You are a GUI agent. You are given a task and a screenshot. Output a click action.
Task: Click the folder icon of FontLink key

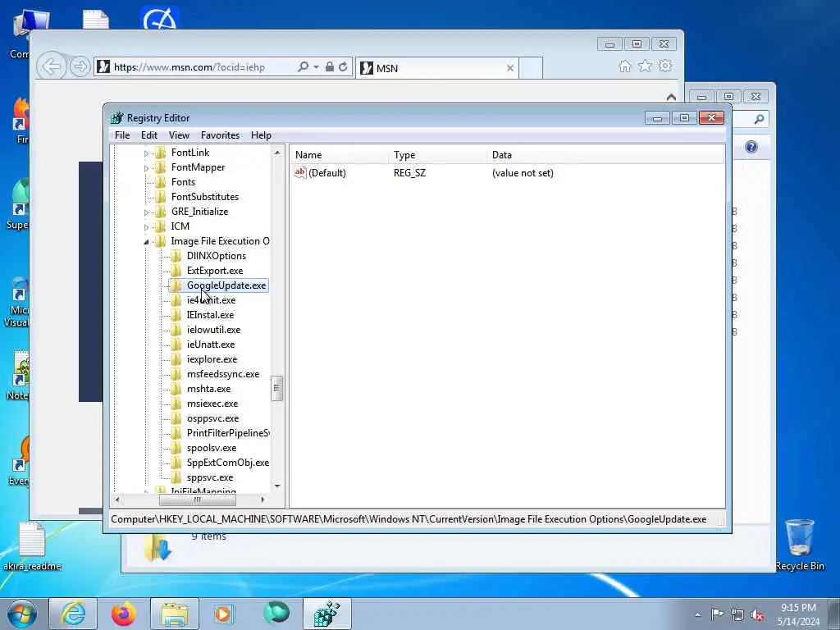(161, 153)
